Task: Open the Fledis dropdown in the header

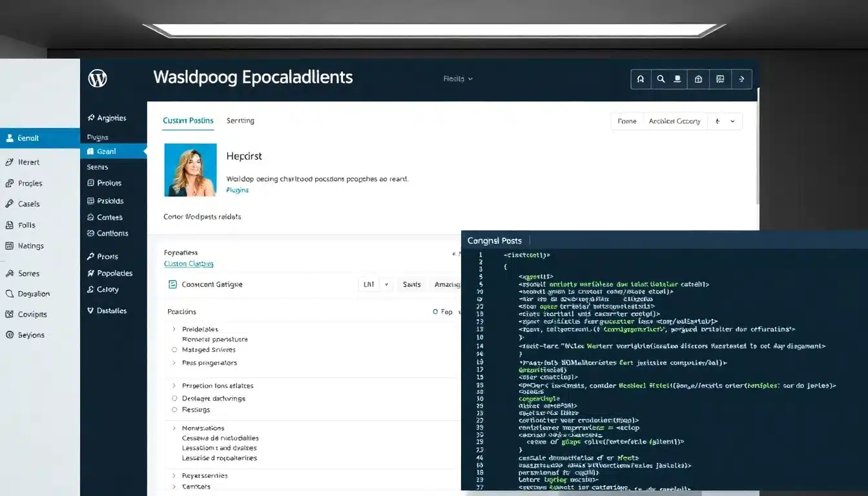Action: click(x=459, y=78)
